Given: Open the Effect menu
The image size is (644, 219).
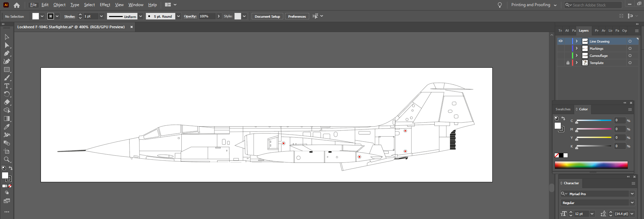Looking at the screenshot, I should 105,5.
